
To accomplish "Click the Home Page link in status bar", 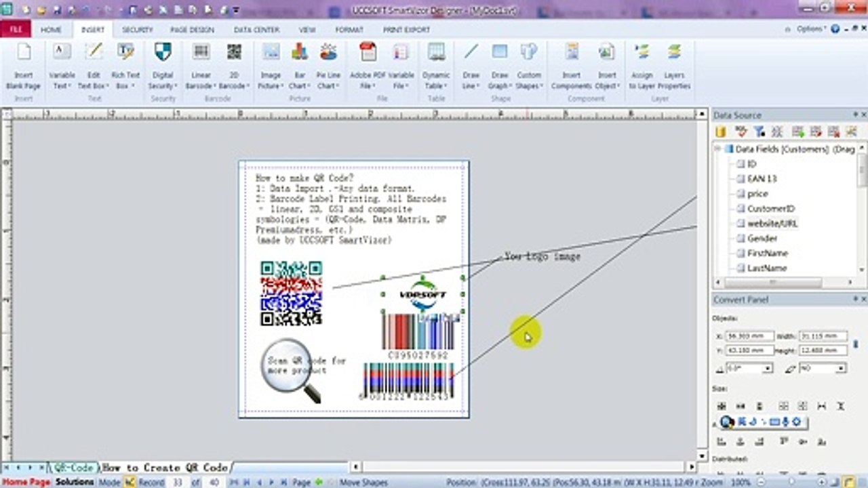I will 27,483.
